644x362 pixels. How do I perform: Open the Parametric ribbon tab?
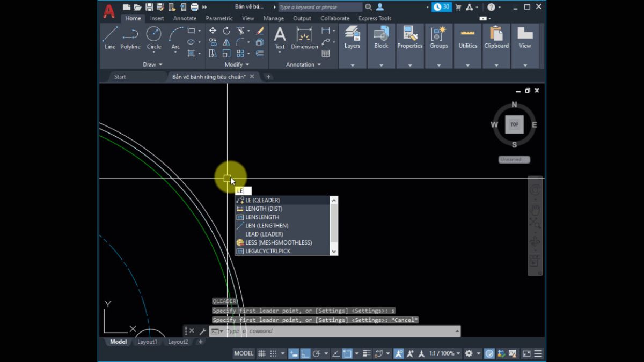(x=219, y=18)
